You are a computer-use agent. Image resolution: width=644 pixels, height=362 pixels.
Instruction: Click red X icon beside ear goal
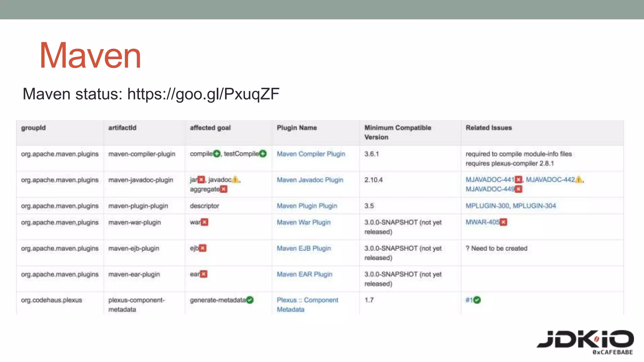tap(204, 274)
